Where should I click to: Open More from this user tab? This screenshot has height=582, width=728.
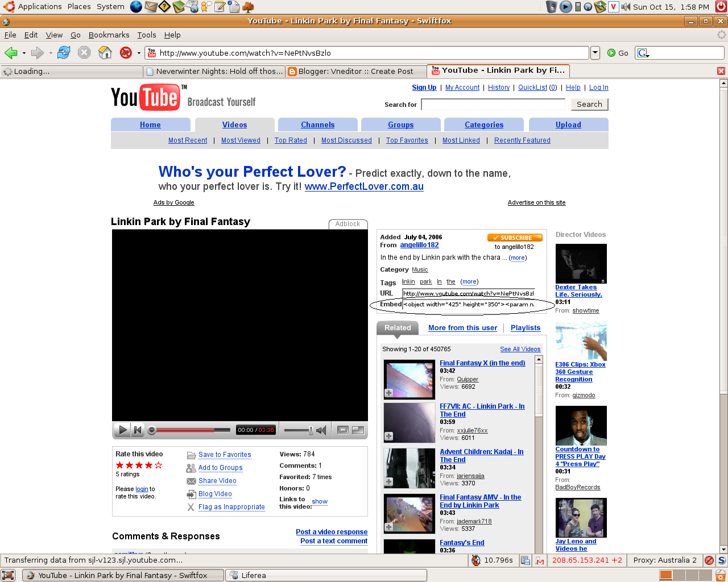(462, 328)
